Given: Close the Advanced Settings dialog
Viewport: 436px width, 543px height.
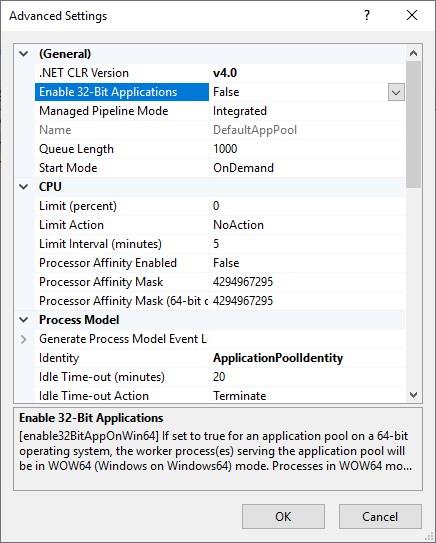Looking at the screenshot, I should pos(412,15).
